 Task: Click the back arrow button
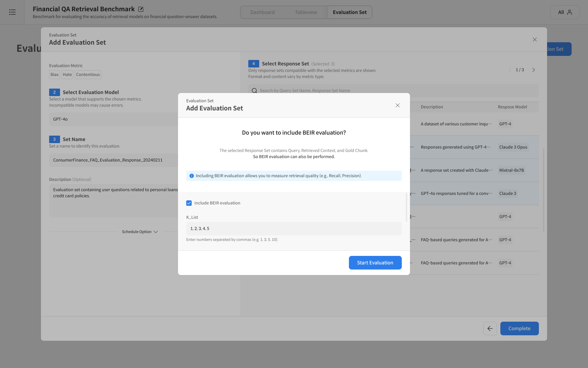point(490,328)
